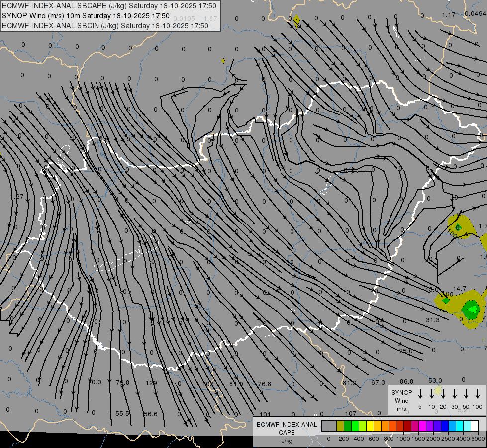Click the '1.17' value near top right

tap(449, 14)
